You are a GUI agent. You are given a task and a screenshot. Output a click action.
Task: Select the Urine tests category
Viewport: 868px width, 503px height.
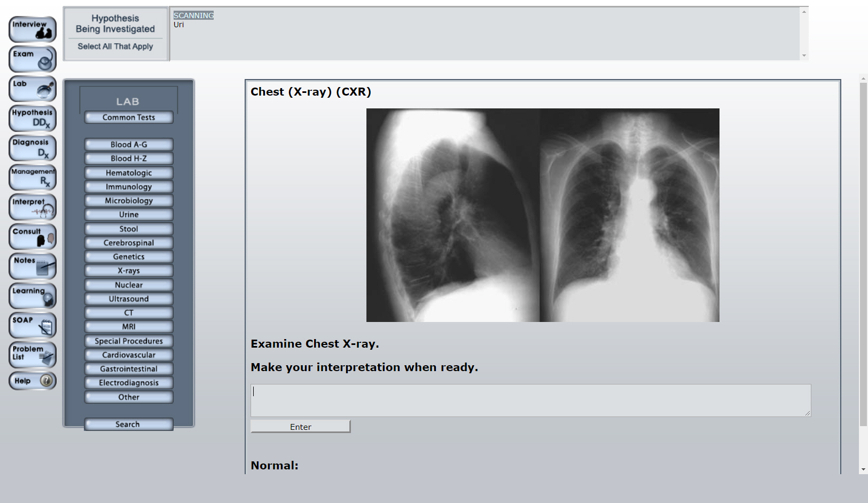pos(129,215)
